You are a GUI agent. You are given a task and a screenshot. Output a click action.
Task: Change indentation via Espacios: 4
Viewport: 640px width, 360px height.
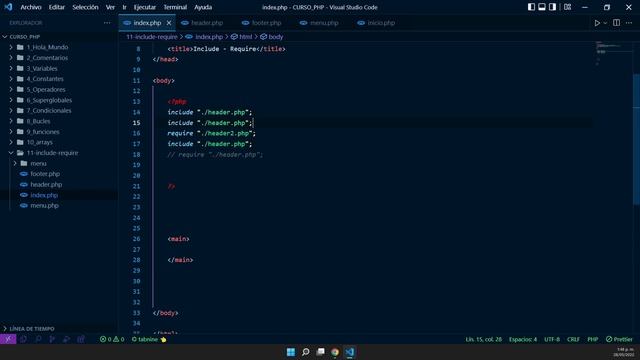tap(523, 339)
